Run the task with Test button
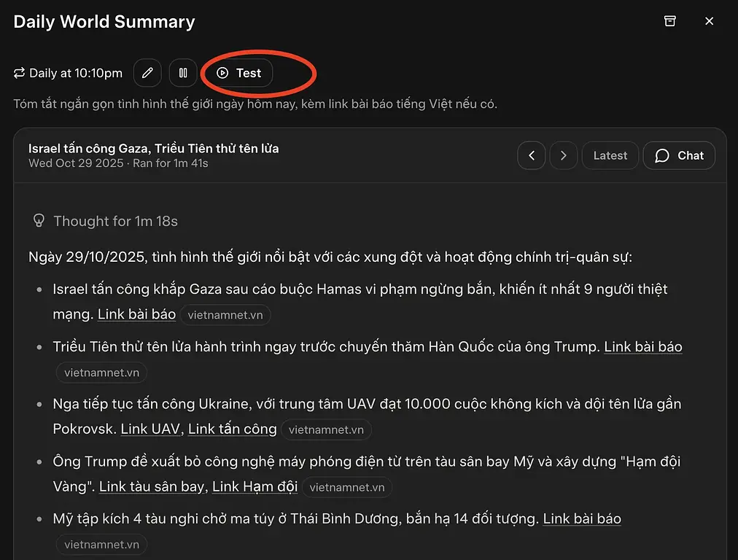The height and width of the screenshot is (560, 738). (x=239, y=73)
